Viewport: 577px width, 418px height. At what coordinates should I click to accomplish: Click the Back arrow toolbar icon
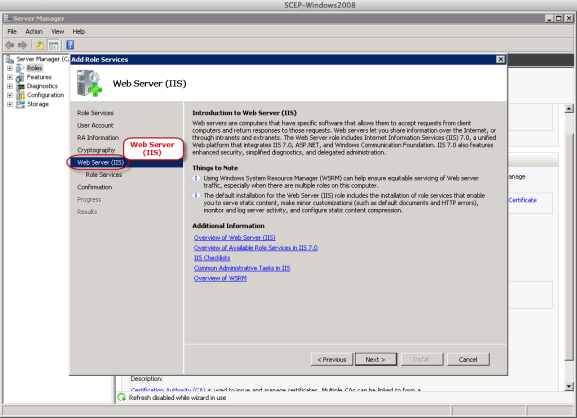point(10,45)
